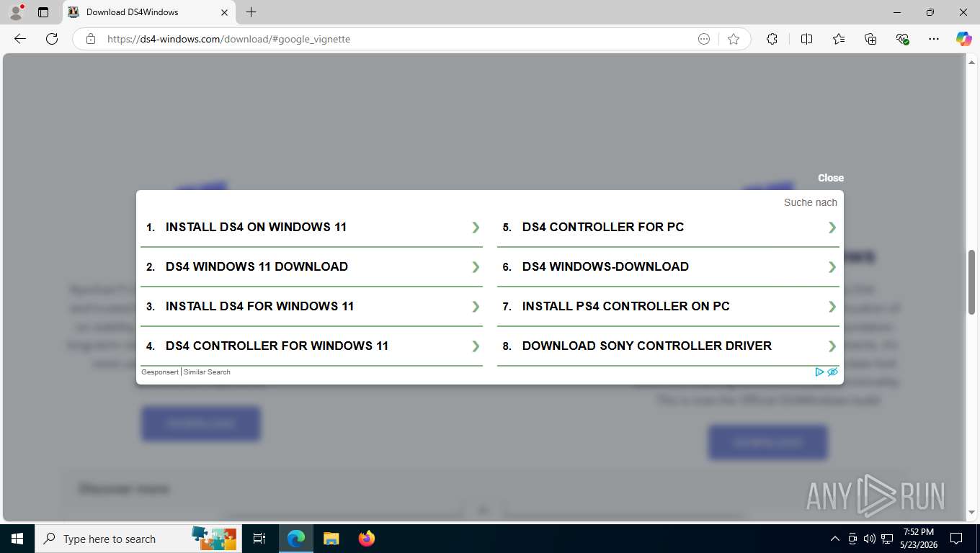
Task: View site information lock icon
Action: (x=91, y=39)
